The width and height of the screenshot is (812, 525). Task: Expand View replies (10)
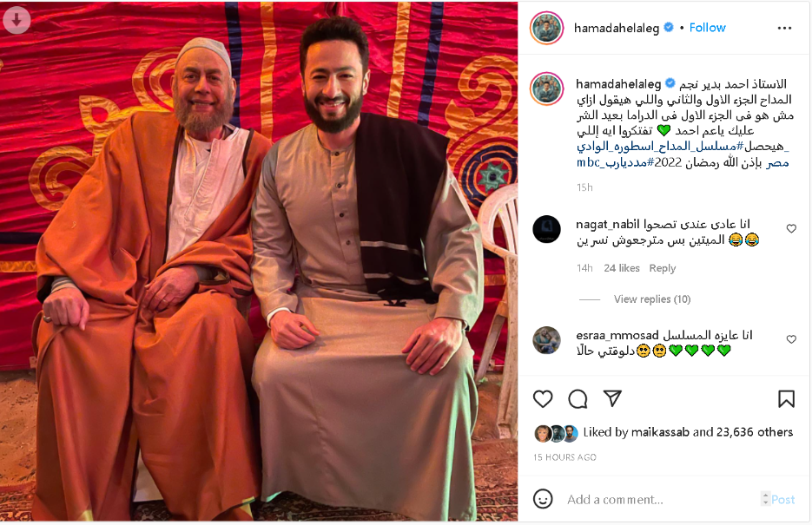(652, 299)
